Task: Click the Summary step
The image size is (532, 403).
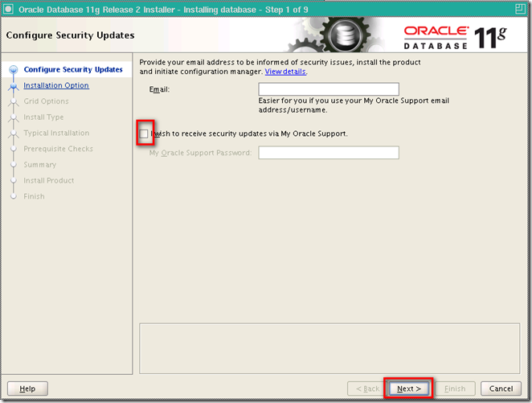Action: point(39,165)
